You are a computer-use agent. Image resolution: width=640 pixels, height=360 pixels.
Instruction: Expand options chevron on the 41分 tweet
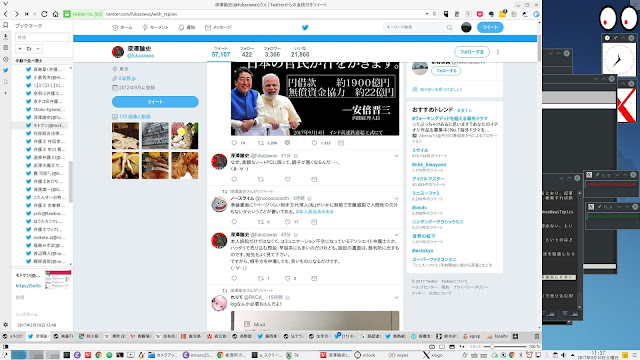[x=396, y=156]
